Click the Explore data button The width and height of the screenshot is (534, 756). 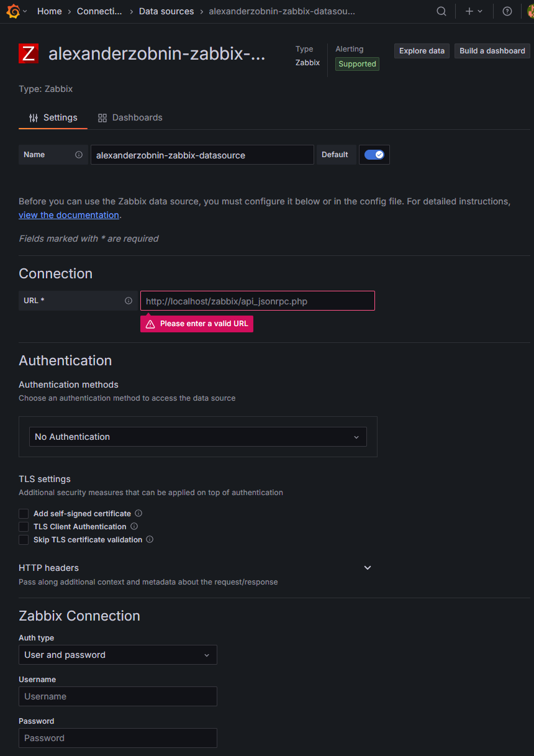(x=422, y=51)
